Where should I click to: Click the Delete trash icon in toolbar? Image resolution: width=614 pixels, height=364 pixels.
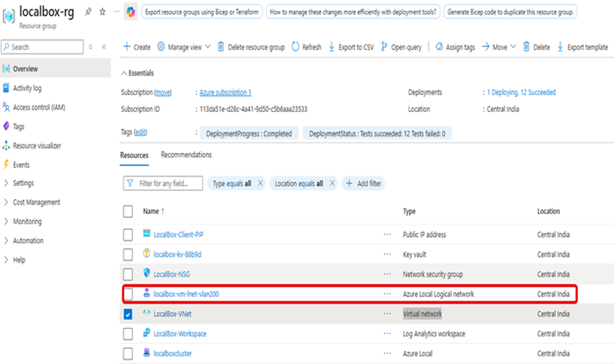tap(526, 47)
